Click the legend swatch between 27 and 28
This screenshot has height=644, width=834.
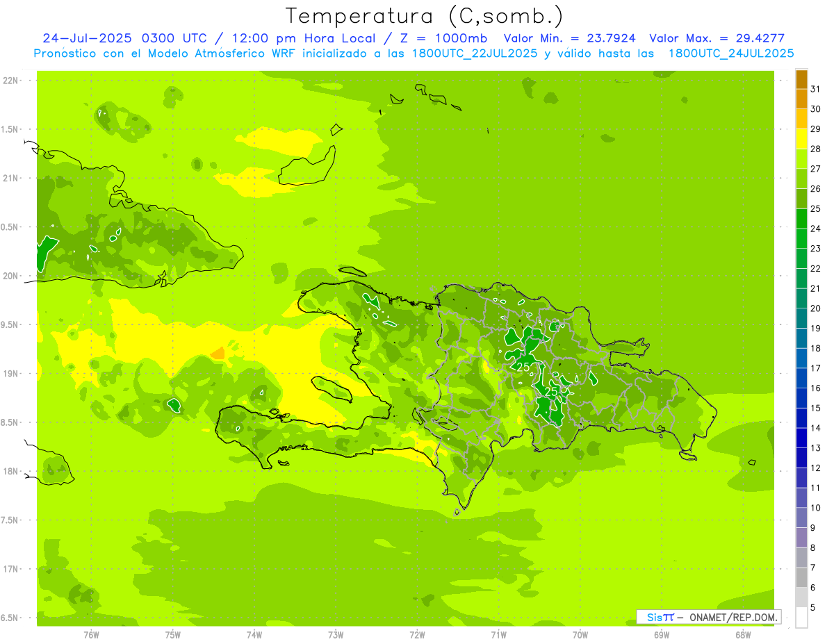(801, 159)
